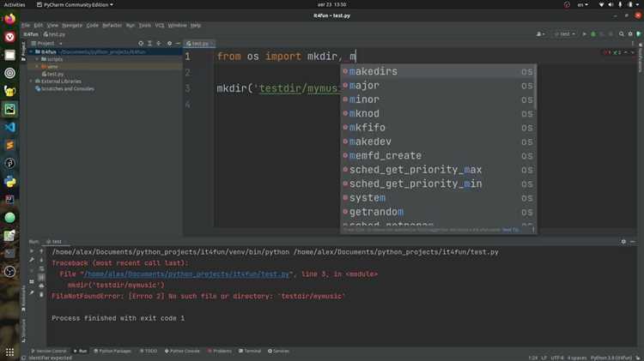The width and height of the screenshot is (644, 361).
Task: Choose the minor completion suggestion
Action: tap(438, 99)
